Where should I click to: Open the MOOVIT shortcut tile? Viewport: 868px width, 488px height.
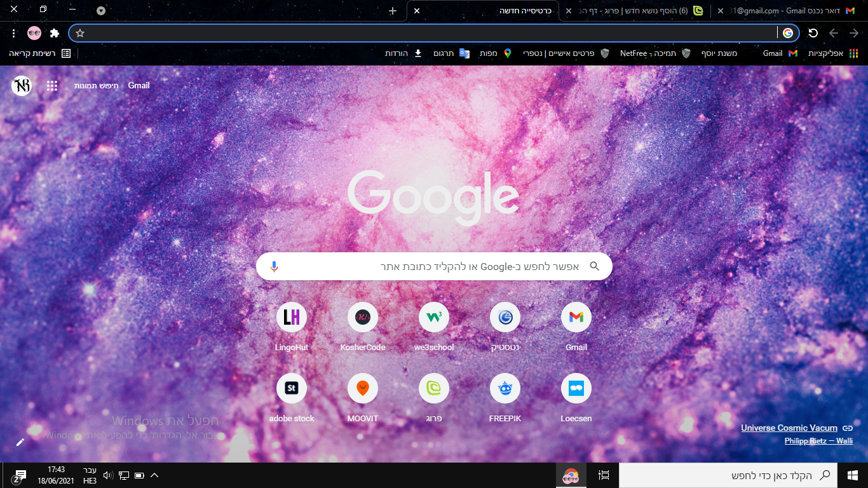pos(363,398)
